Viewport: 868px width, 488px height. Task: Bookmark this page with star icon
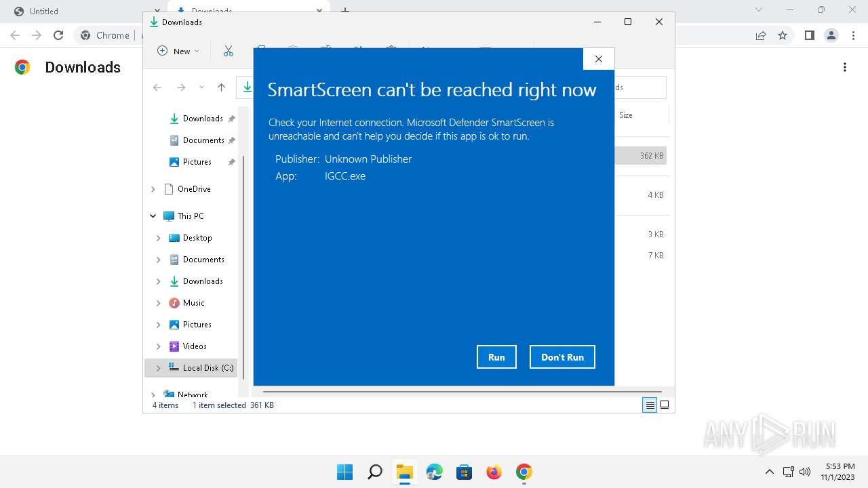click(x=783, y=35)
